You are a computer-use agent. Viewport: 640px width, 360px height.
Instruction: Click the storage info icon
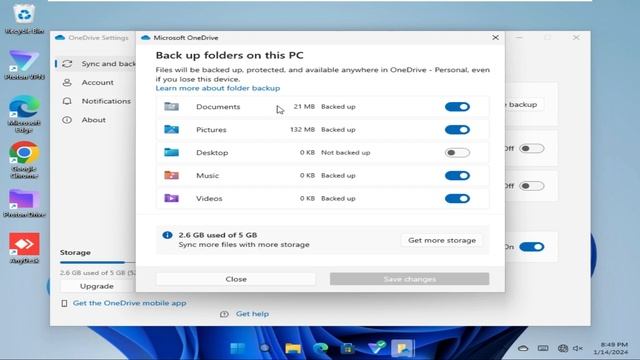click(167, 235)
